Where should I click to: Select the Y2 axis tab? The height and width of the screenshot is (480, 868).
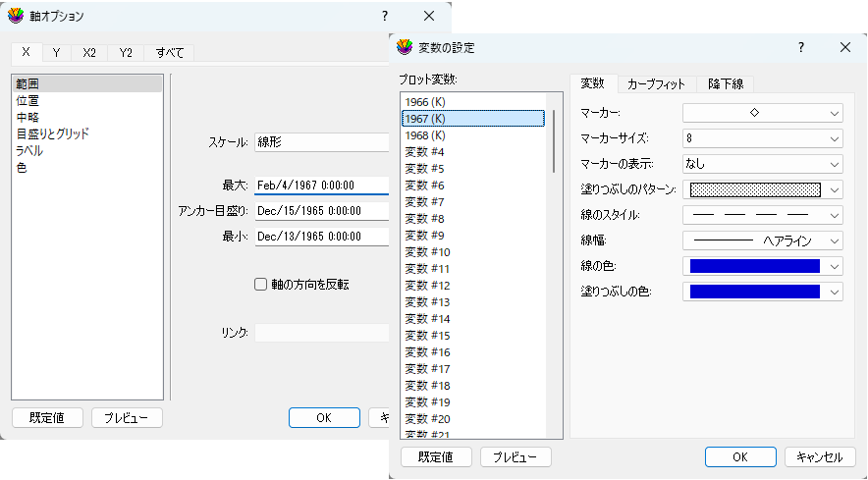[126, 53]
